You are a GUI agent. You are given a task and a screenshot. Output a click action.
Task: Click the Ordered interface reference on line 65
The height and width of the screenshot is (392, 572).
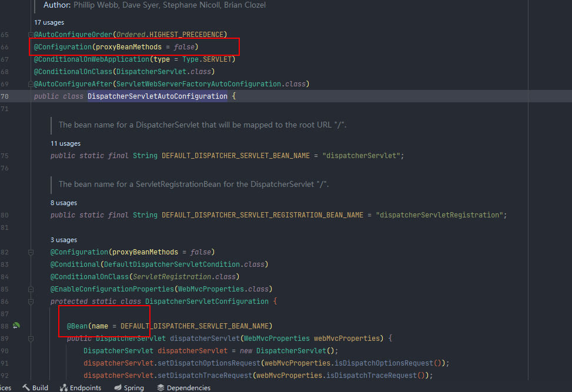(x=131, y=35)
